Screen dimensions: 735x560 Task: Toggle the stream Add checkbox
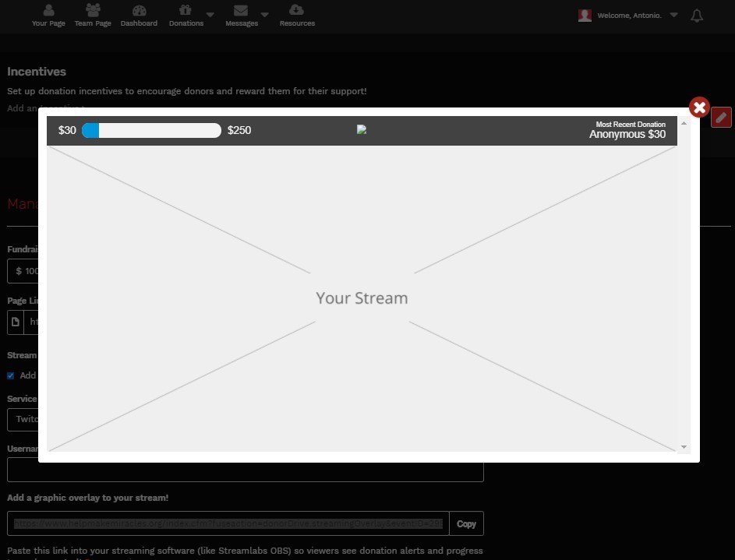click(x=11, y=375)
